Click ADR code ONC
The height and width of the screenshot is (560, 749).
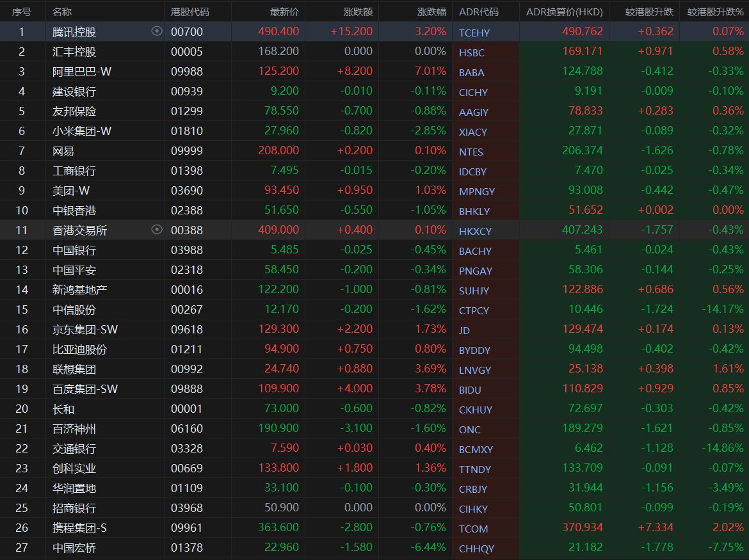tap(469, 429)
